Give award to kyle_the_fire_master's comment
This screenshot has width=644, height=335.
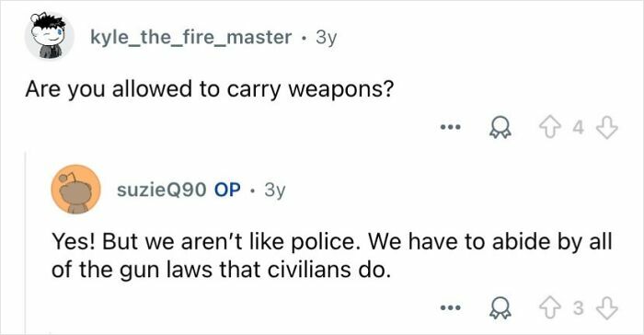[500, 128]
